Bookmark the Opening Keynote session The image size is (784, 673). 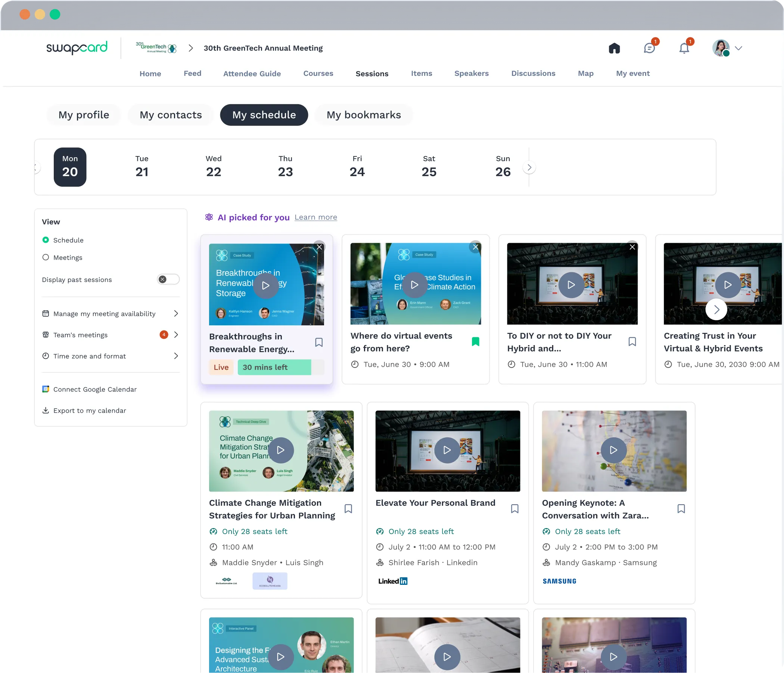tap(681, 509)
